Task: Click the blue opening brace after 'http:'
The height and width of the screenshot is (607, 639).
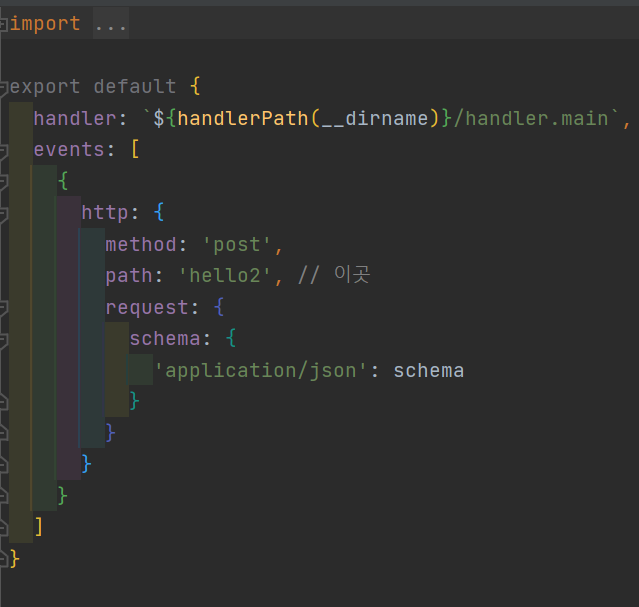Action: 159,213
